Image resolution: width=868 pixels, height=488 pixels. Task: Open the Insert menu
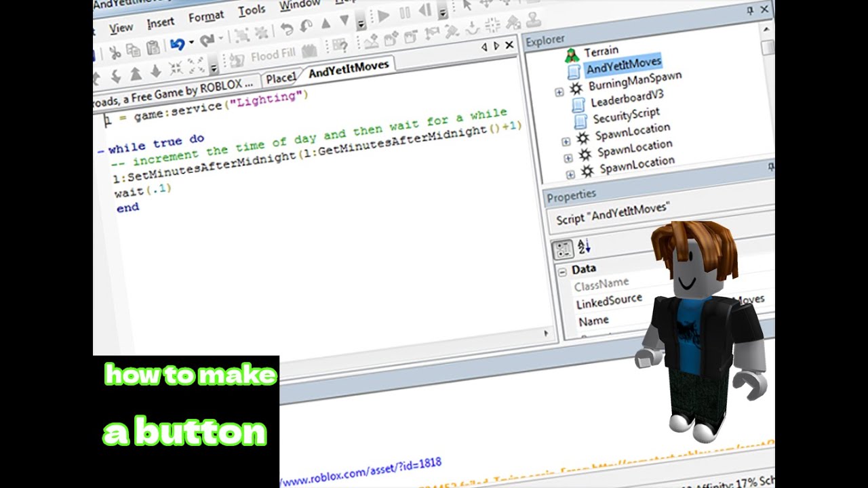coord(160,24)
